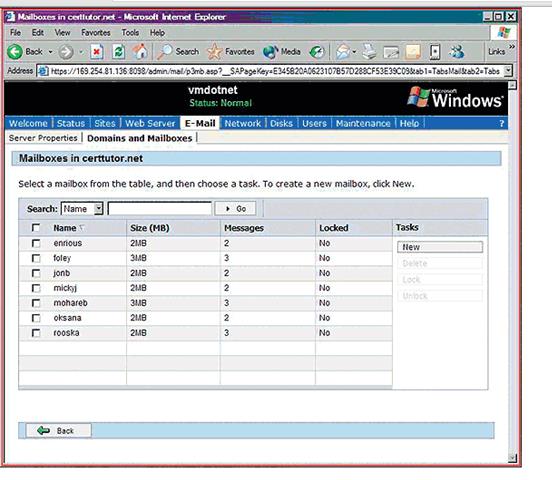Click the page scrollbar down arrow
The height and width of the screenshot is (480, 552).
click(513, 458)
